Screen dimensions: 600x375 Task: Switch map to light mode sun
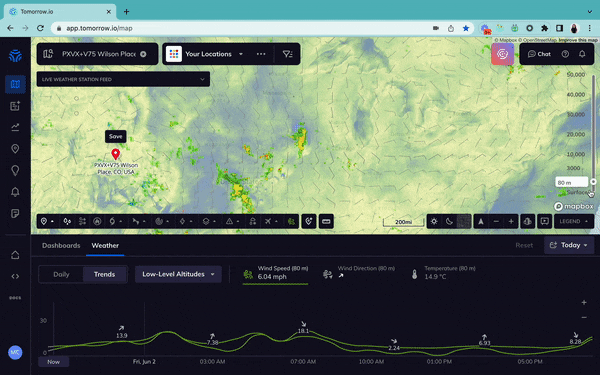[x=434, y=222]
